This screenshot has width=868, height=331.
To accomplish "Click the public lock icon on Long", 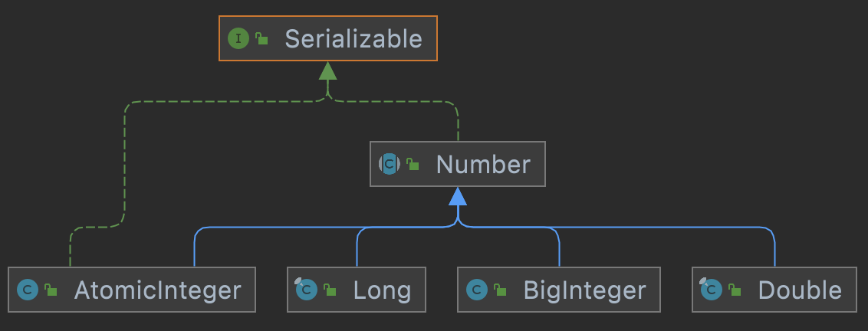I will pos(329,290).
